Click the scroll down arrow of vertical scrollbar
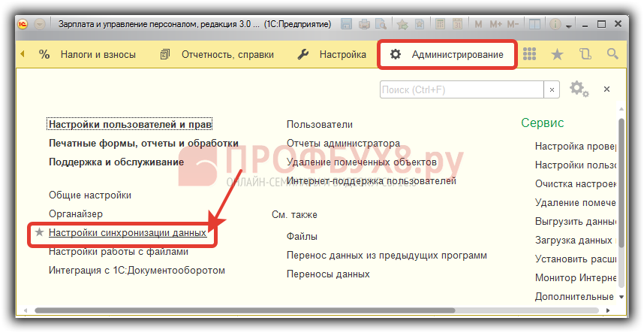Screen dimensions: 644x333 pyautogui.click(x=621, y=297)
